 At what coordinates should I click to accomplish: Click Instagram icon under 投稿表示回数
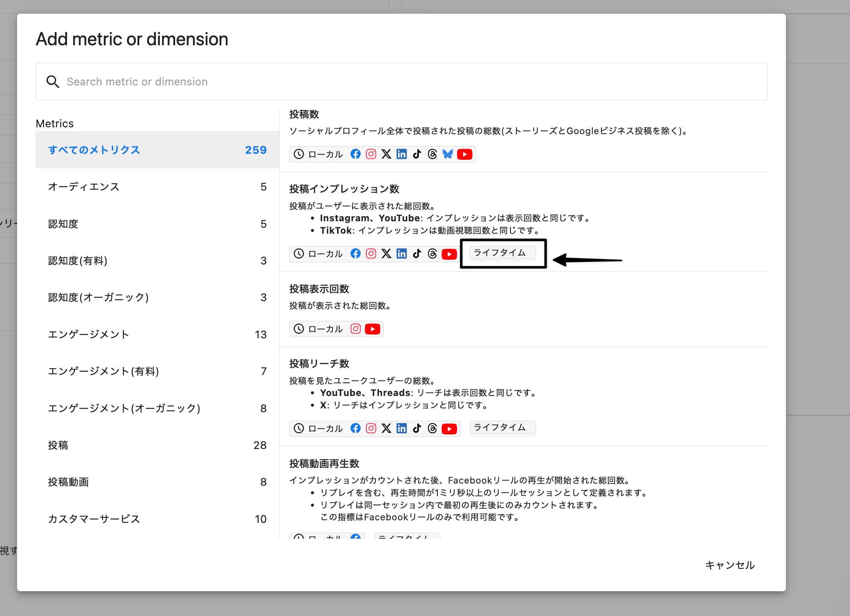coord(355,329)
